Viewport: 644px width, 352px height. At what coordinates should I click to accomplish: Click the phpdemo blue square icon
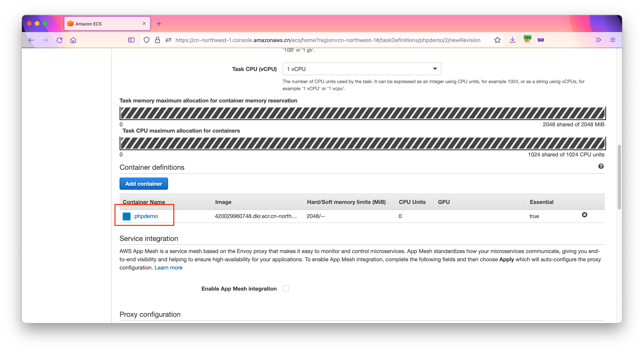(126, 216)
